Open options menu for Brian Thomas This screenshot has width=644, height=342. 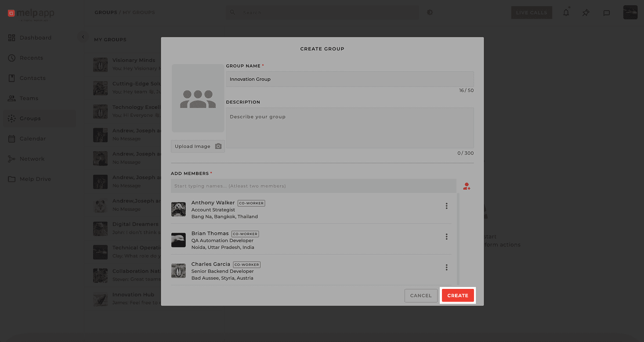click(446, 237)
